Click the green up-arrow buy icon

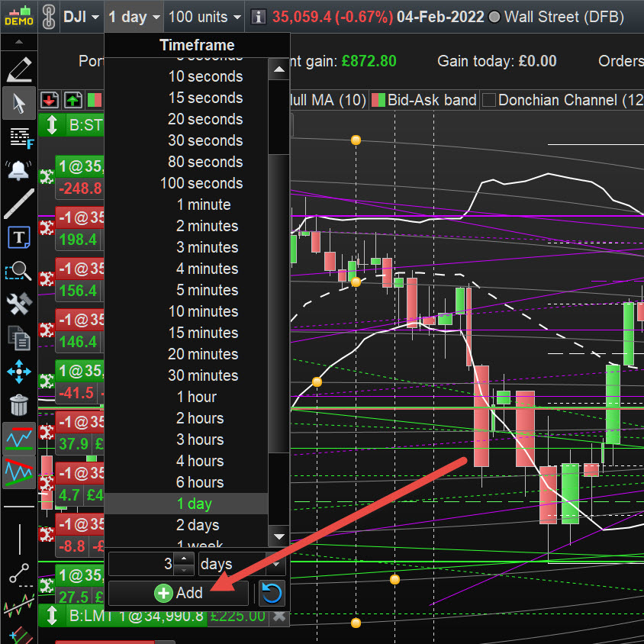[72, 100]
